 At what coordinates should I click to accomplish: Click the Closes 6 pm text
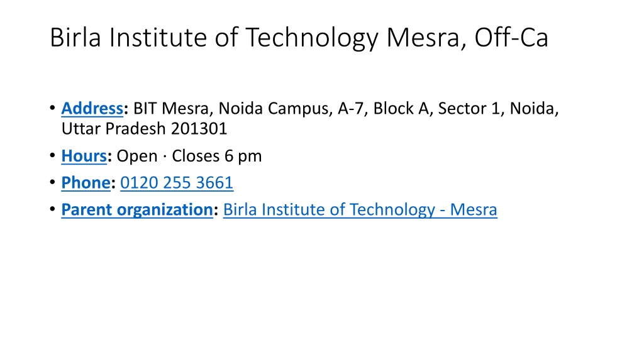216,156
